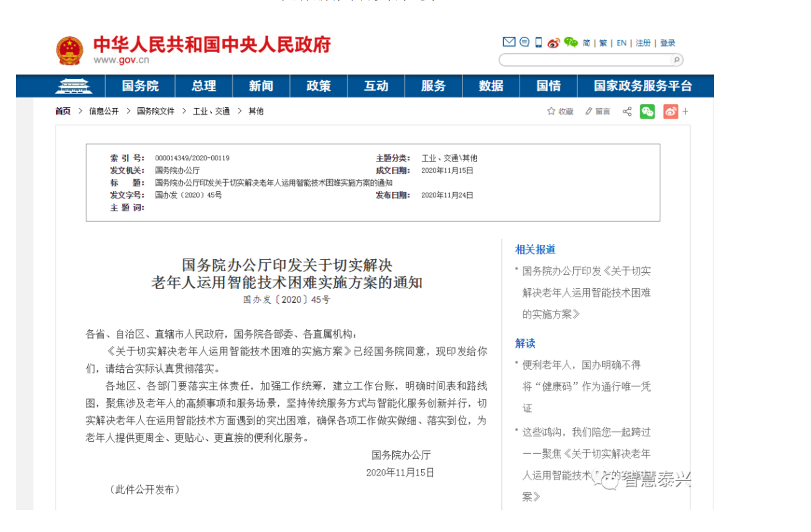Click the share icon beside 留言

point(627,111)
